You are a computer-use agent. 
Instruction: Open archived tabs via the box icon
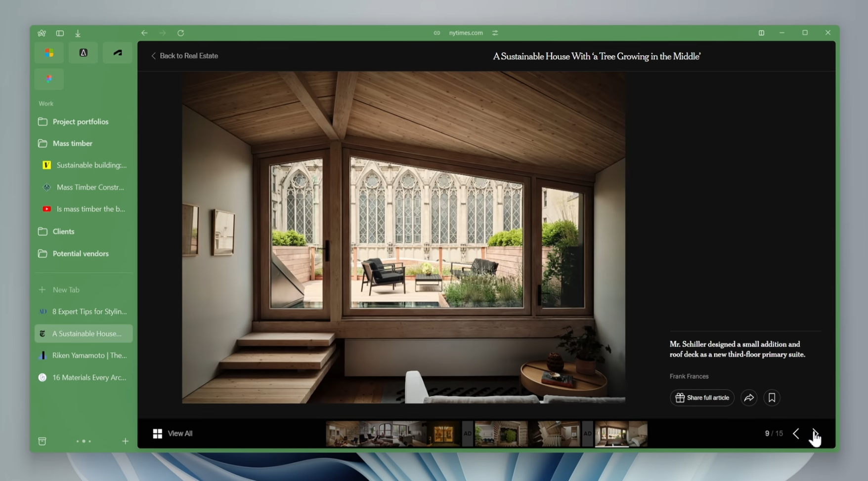42,441
